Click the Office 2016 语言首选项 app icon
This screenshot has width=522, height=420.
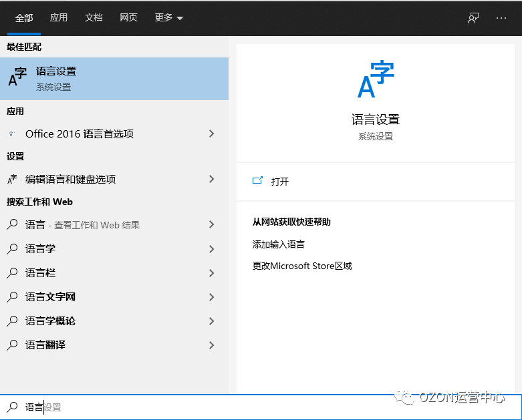pyautogui.click(x=11, y=134)
